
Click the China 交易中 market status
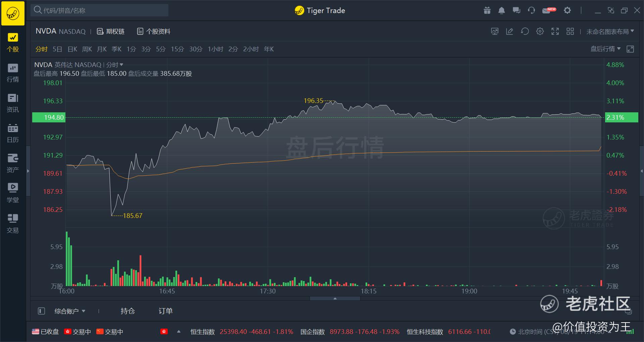point(110,332)
